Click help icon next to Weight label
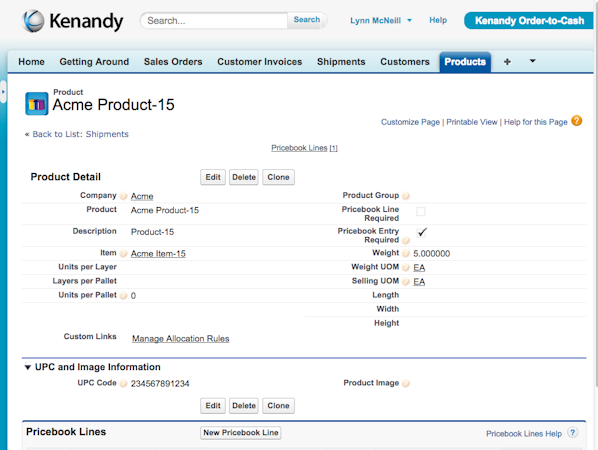This screenshot has height=450, width=598. coord(406,254)
